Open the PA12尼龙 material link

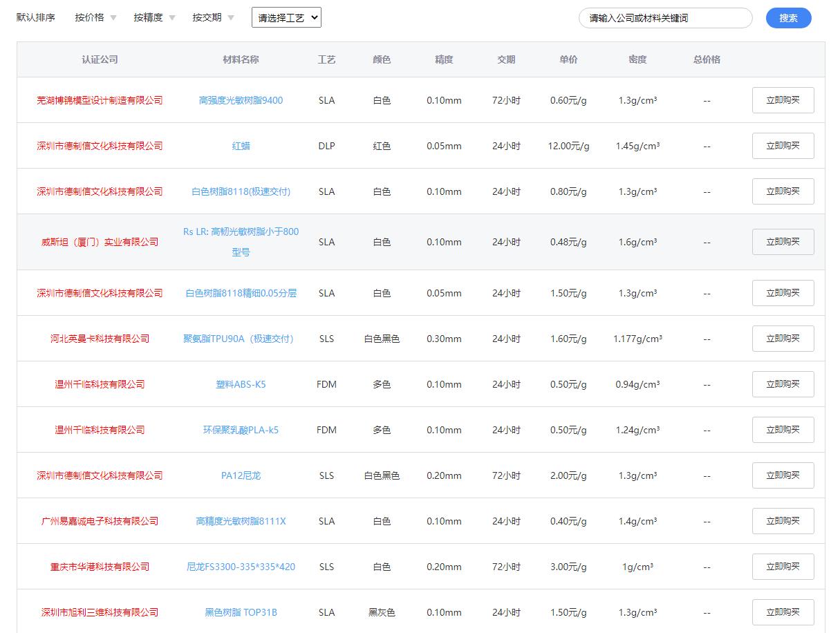point(241,475)
